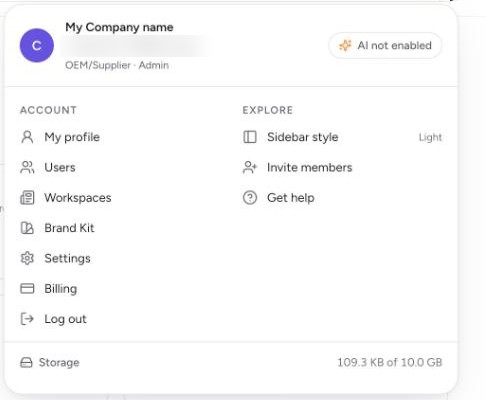Screen dimensions: 486x400
Task: Click the Storage drive icon
Action: (x=26, y=362)
